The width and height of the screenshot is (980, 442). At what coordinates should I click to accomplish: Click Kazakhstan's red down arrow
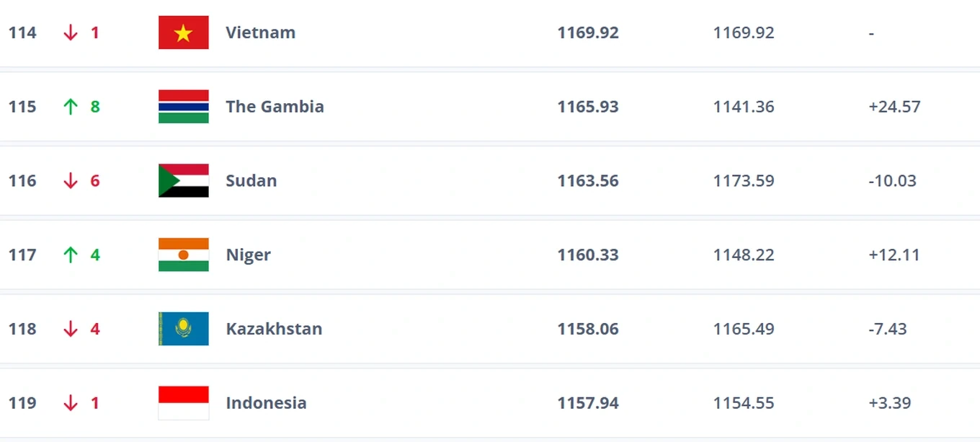click(x=70, y=329)
